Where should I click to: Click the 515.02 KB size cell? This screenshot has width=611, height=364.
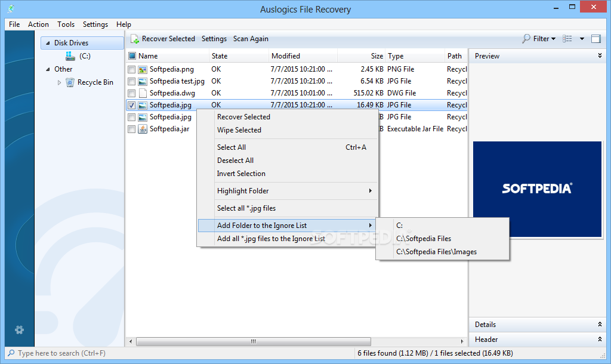click(368, 93)
